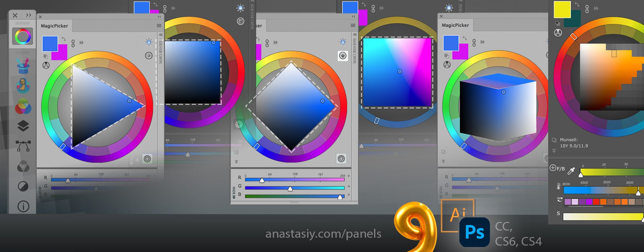Select the Mona Lisa portrait panel icon
The width and height of the screenshot is (644, 252).
pos(23,86)
